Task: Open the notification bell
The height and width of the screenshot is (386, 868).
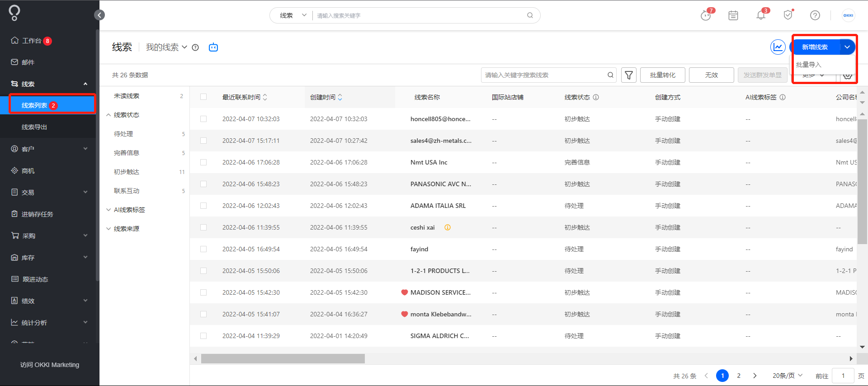Action: click(x=761, y=15)
